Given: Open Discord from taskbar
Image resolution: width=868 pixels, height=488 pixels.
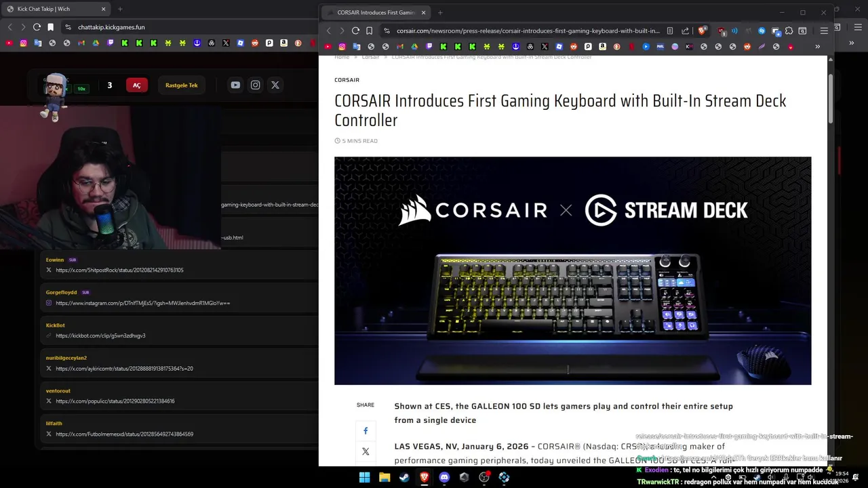Looking at the screenshot, I should [x=444, y=477].
